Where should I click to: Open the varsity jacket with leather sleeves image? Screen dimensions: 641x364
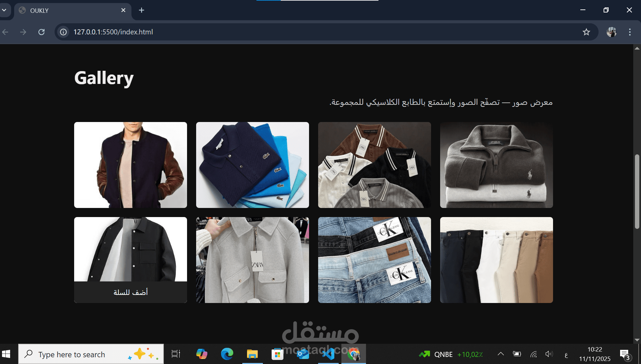(x=130, y=165)
